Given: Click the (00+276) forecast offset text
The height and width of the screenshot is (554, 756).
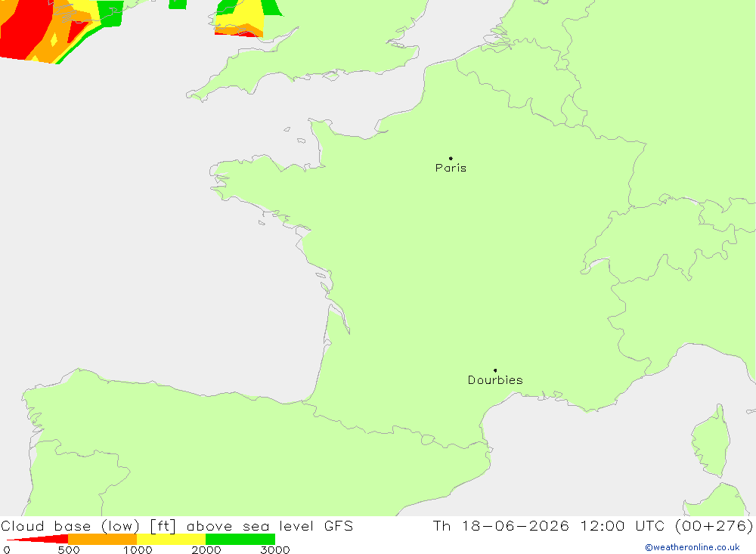Looking at the screenshot, I should click(x=714, y=525).
